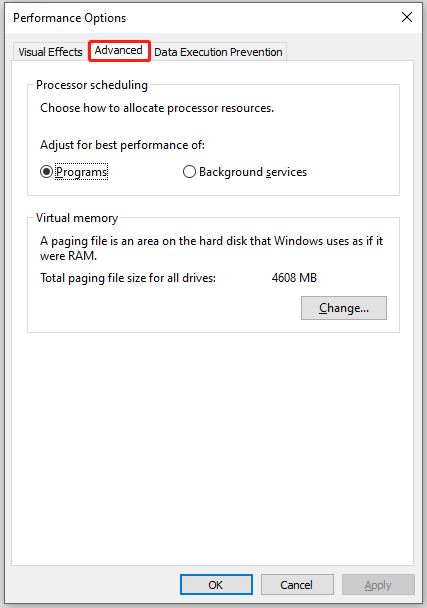Switch to the Visual Effects tab
Viewport: 427px width, 608px height.
coord(50,52)
